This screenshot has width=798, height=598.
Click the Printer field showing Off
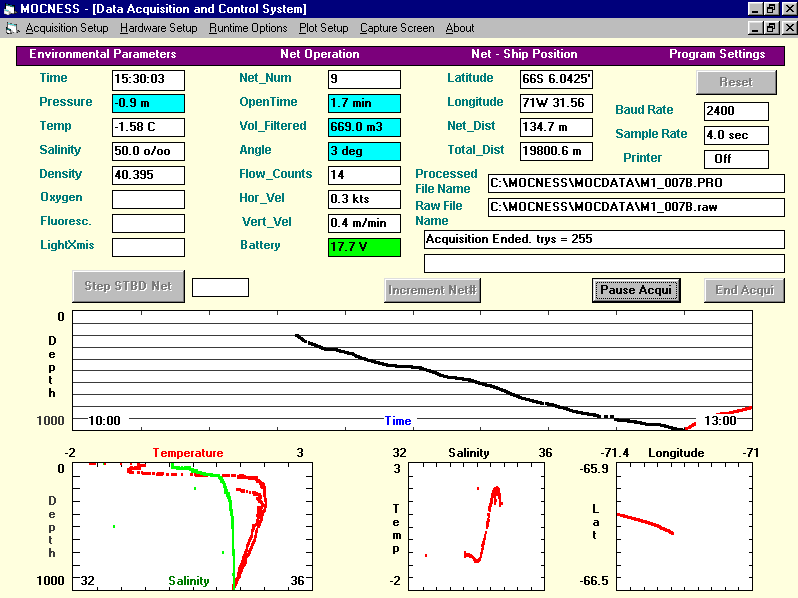736,159
